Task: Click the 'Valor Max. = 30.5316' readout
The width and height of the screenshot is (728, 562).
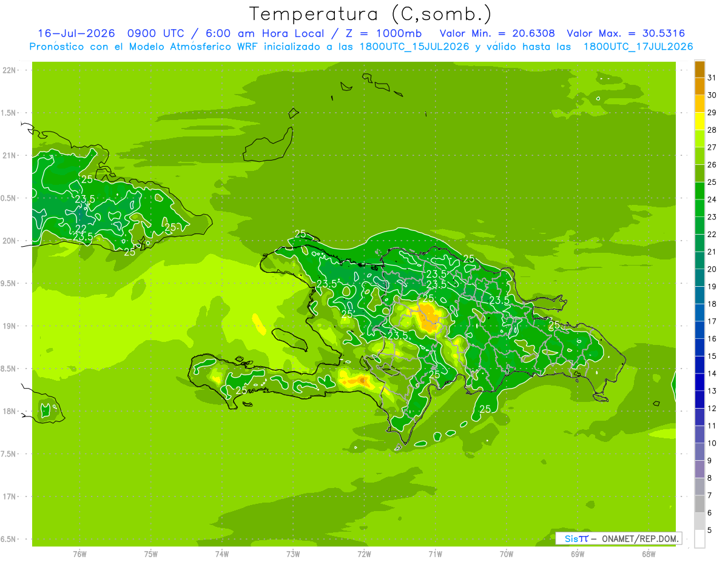Action: [x=626, y=33]
